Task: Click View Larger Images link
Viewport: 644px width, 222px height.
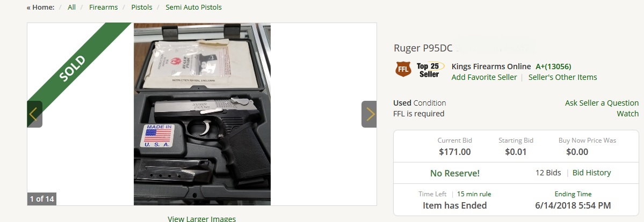Action: pos(201,218)
